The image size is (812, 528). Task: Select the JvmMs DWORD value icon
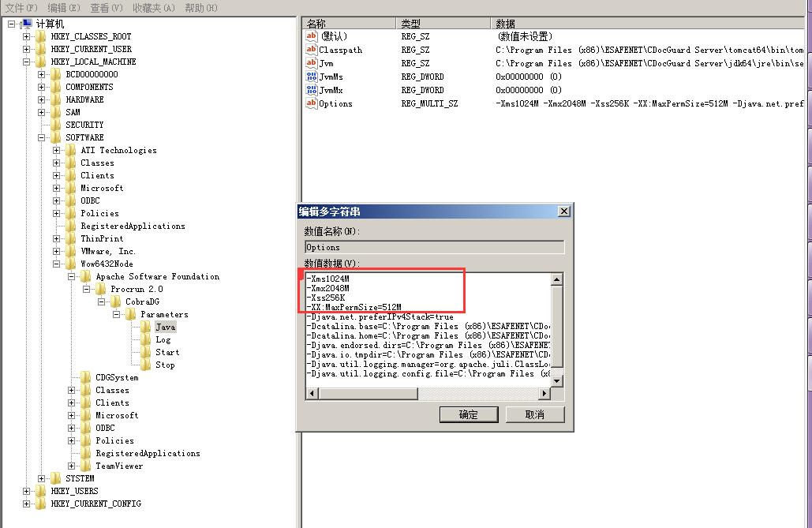[x=311, y=77]
